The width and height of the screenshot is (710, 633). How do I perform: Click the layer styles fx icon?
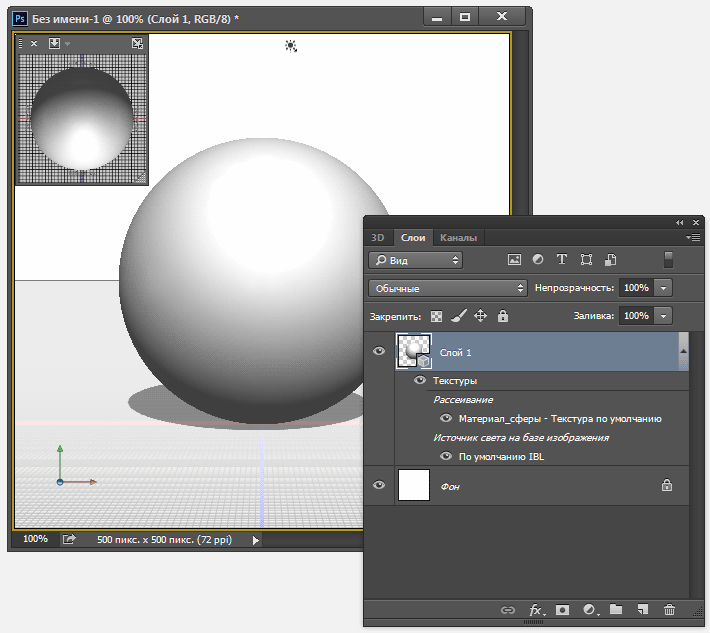coord(536,609)
